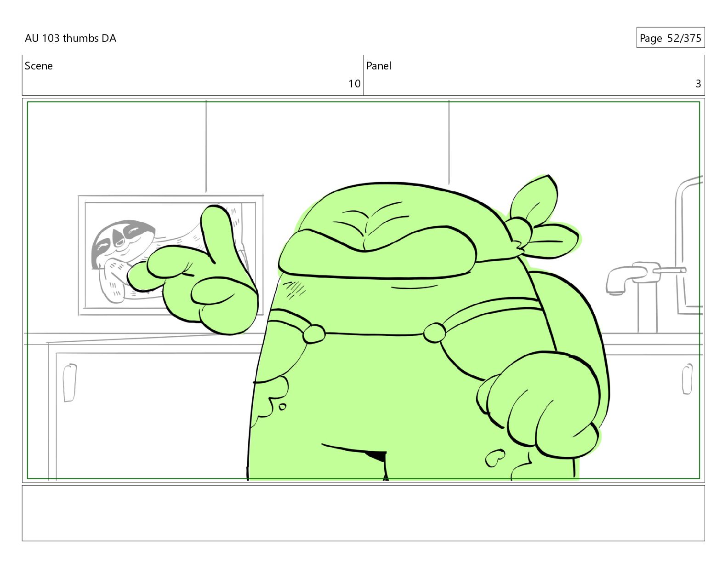The height and width of the screenshot is (563, 728).
Task: Click the empty notes box below the panel
Action: tap(363, 513)
